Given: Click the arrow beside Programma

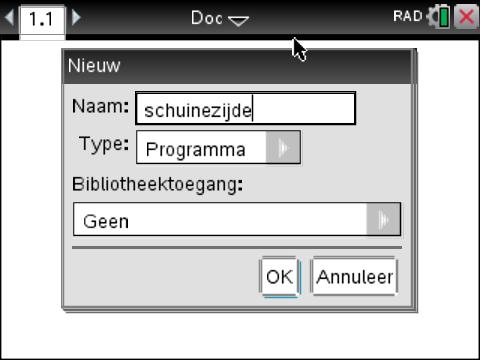Looking at the screenshot, I should point(283,147).
